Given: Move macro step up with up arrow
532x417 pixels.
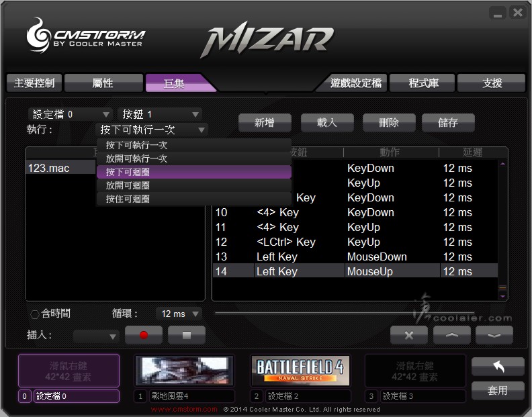Looking at the screenshot, I should pos(451,335).
